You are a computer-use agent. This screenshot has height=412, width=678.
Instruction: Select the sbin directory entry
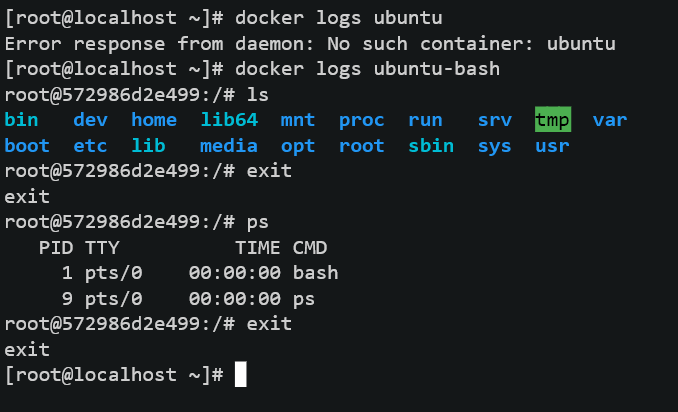[x=431, y=146]
